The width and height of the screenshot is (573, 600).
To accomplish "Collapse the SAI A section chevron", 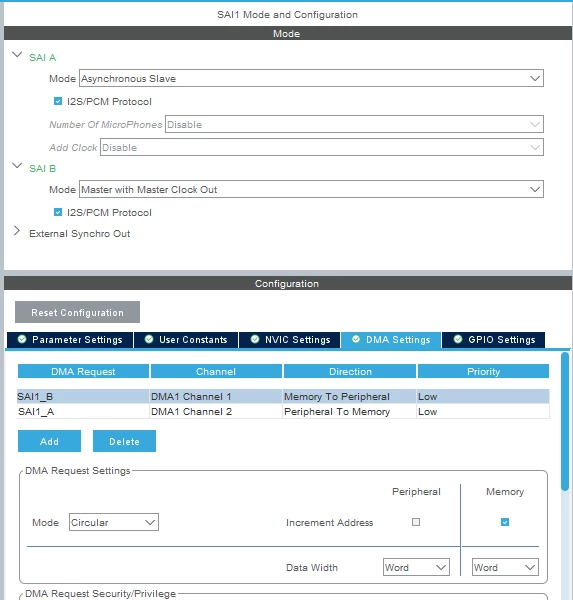I will point(17,55).
